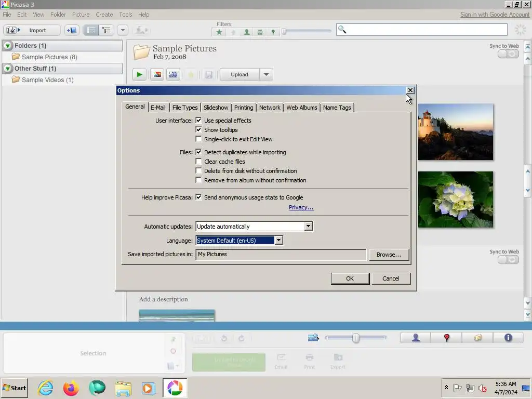Switch to tree folder view icon
This screenshot has width=532, height=399.
pos(107,30)
